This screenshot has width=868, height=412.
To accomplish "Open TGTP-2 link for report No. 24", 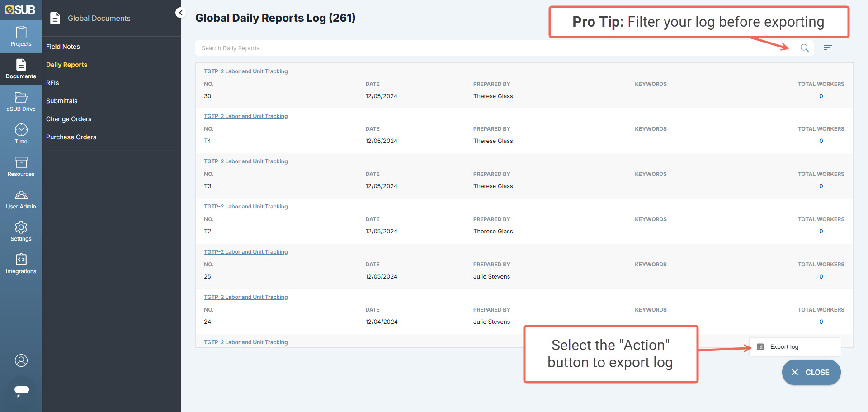I will pos(245,297).
